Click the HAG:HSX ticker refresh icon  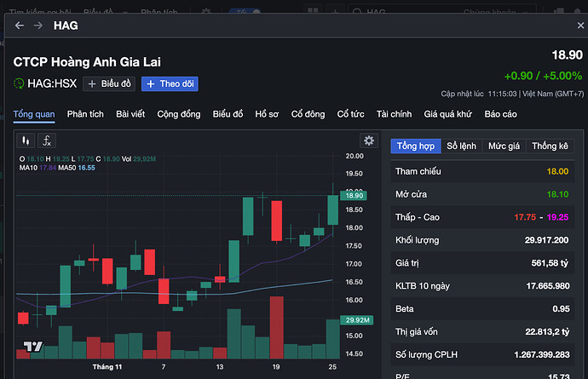pos(19,83)
